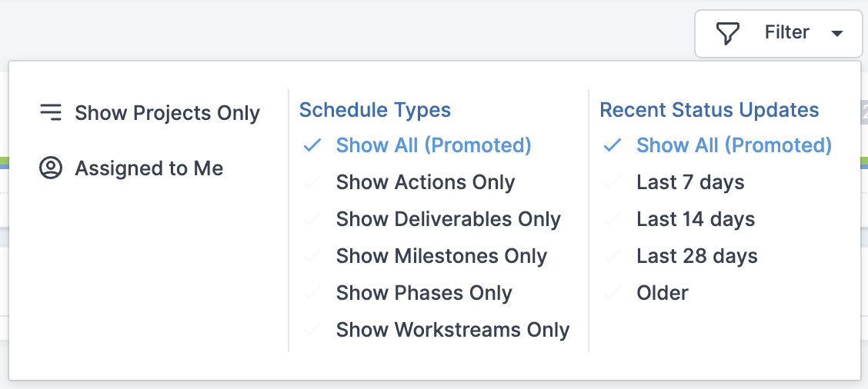868x389 pixels.
Task: Click the blue checkmark under Schedule Types
Action: click(x=312, y=145)
